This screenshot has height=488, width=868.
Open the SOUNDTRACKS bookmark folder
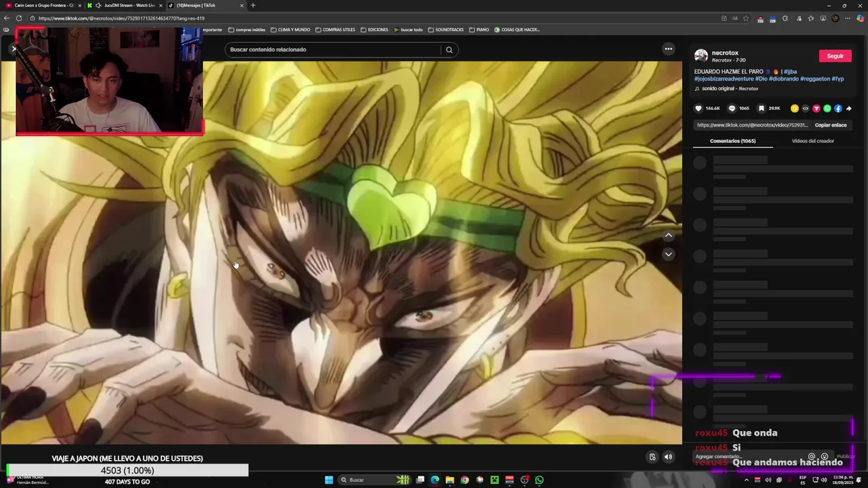pyautogui.click(x=446, y=30)
